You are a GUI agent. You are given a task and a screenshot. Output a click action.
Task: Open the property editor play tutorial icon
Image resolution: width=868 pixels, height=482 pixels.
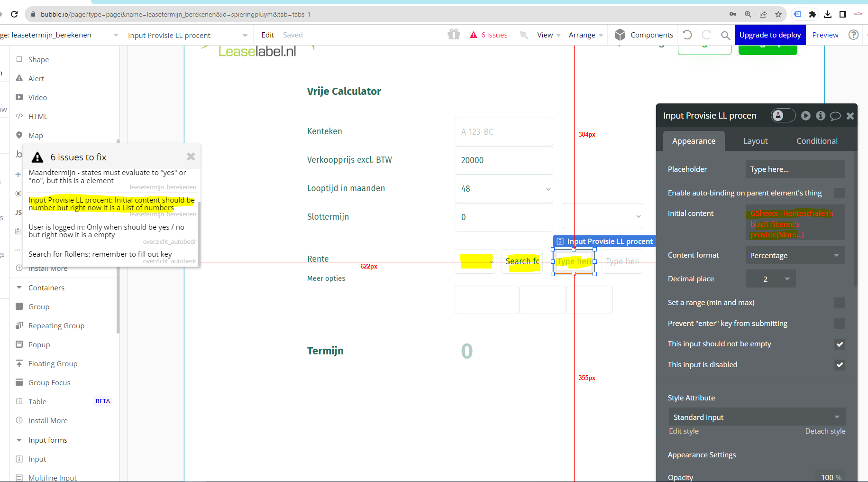coord(806,115)
